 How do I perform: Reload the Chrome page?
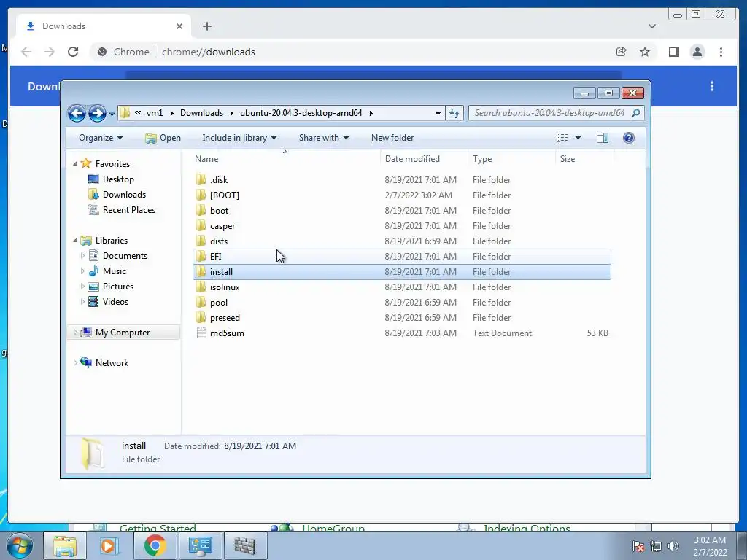click(x=73, y=52)
